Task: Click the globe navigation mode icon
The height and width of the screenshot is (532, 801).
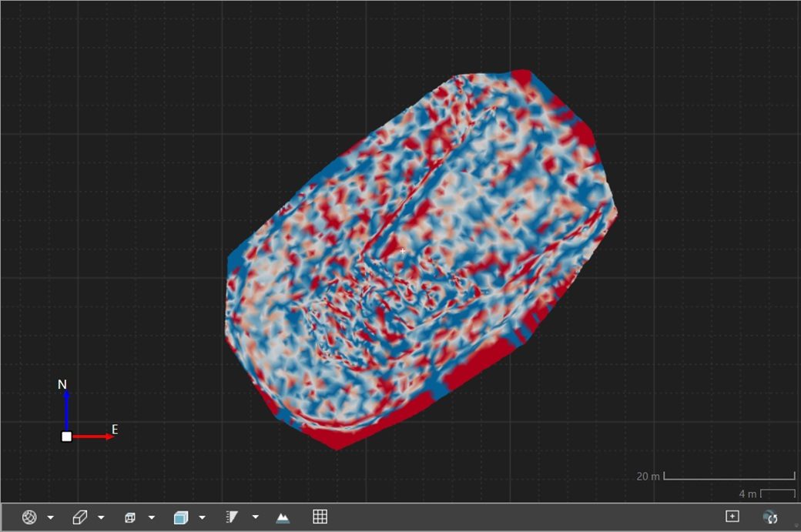Action: (x=29, y=517)
